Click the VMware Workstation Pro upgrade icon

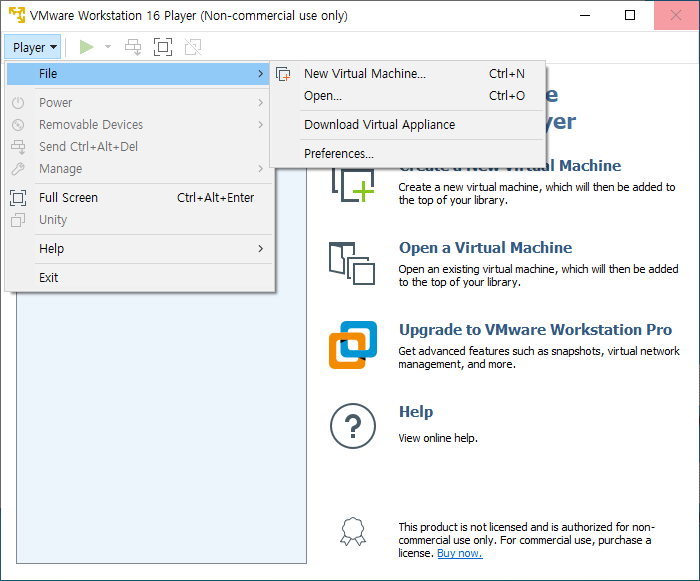point(353,345)
